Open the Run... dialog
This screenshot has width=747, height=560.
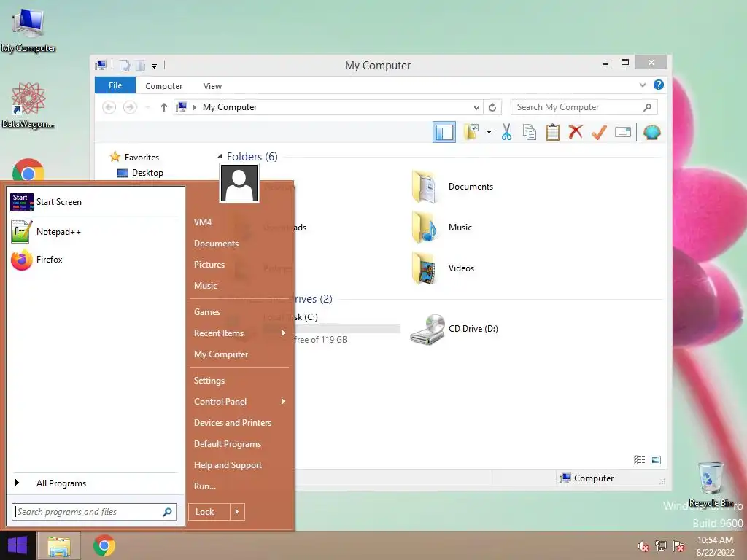(205, 486)
